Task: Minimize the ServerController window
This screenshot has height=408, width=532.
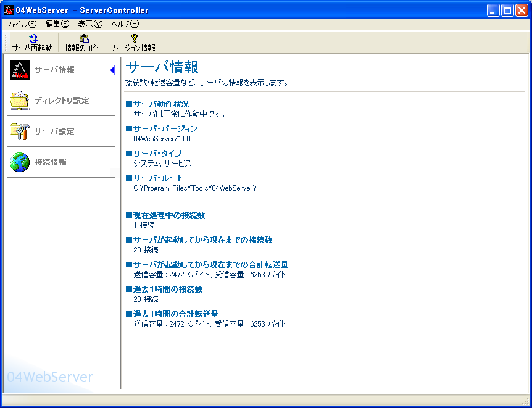Action: pos(493,10)
